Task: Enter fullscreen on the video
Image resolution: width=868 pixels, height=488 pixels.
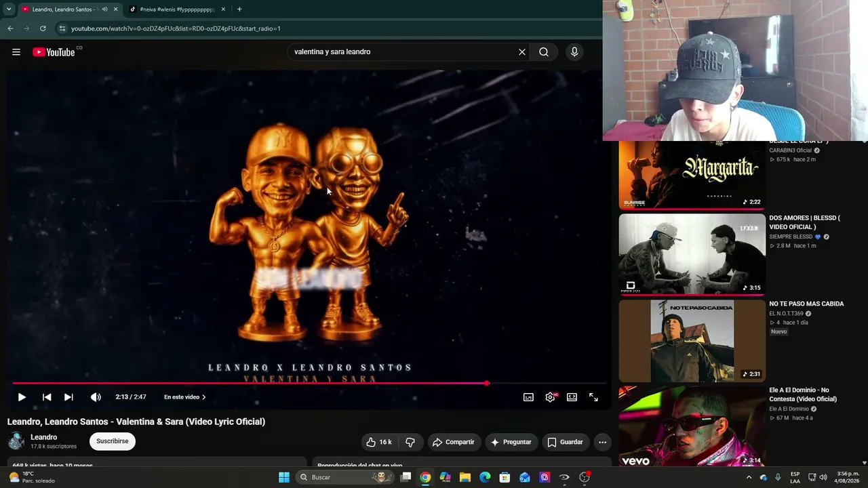Action: [x=593, y=397]
